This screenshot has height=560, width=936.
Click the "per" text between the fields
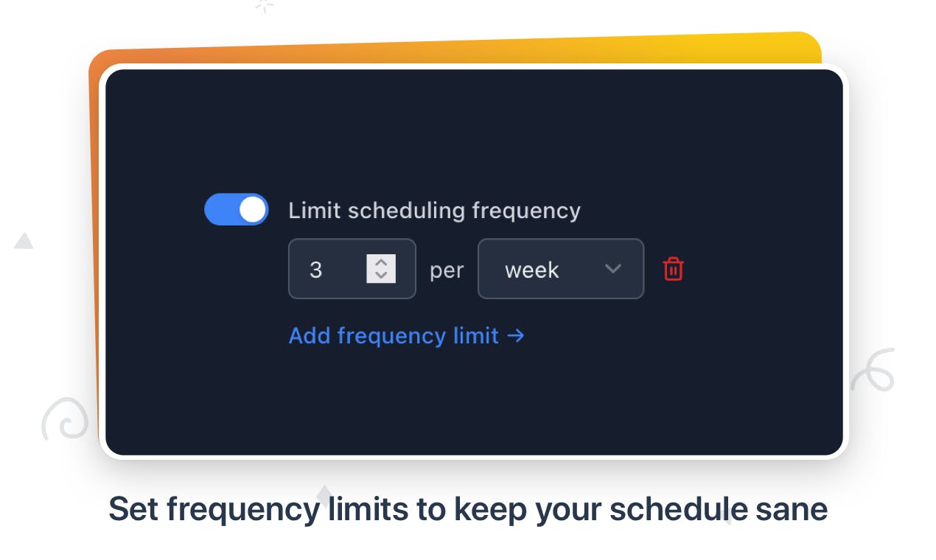[447, 270]
